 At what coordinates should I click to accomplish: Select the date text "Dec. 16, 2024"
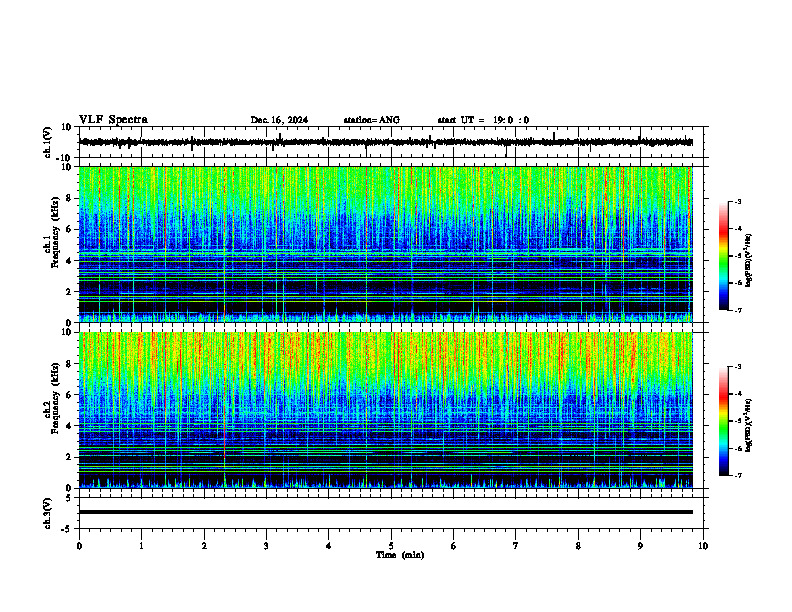pyautogui.click(x=279, y=120)
